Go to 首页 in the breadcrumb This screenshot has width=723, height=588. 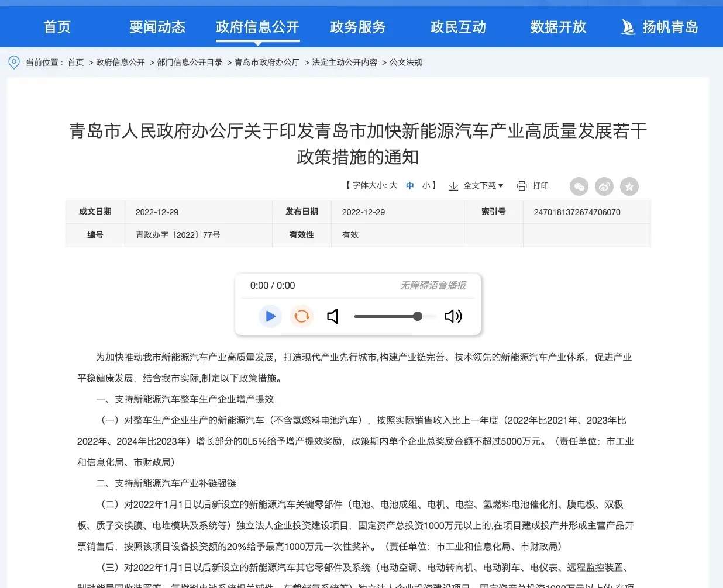[75, 63]
